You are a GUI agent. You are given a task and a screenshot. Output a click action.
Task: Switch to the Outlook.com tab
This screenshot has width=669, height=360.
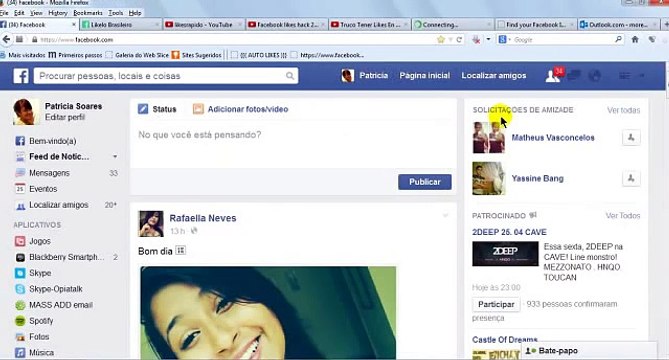pyautogui.click(x=619, y=25)
